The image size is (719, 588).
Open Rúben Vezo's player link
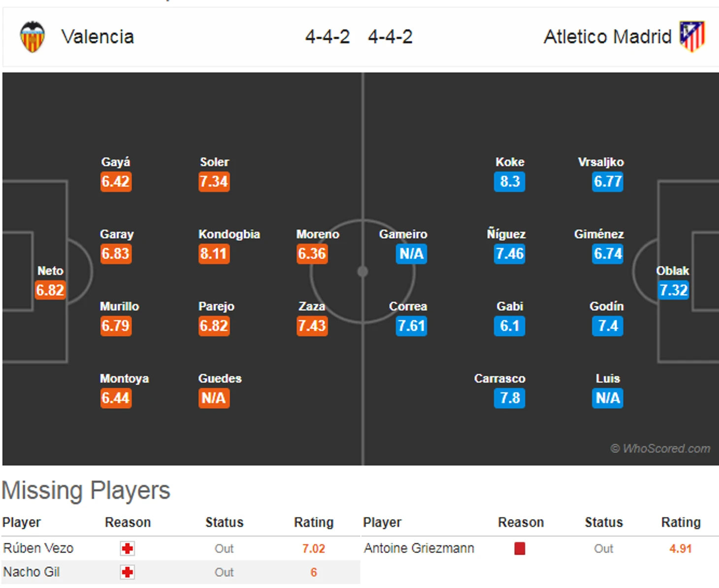click(38, 548)
